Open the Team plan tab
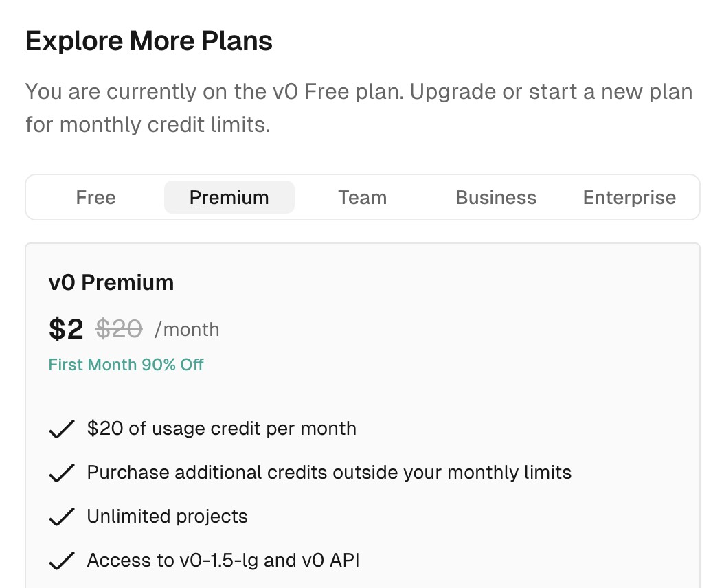The height and width of the screenshot is (588, 724). [362, 198]
